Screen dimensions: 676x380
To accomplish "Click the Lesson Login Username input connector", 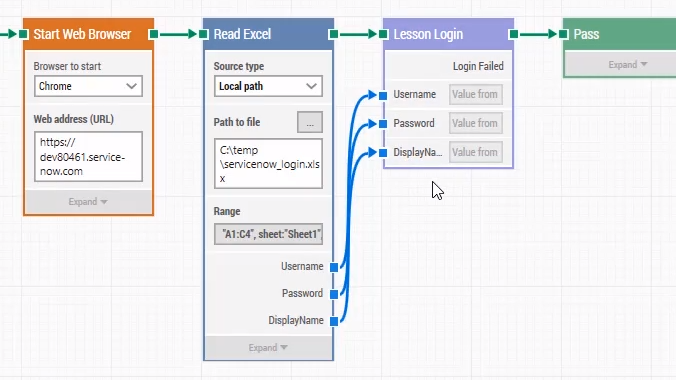I will [383, 95].
